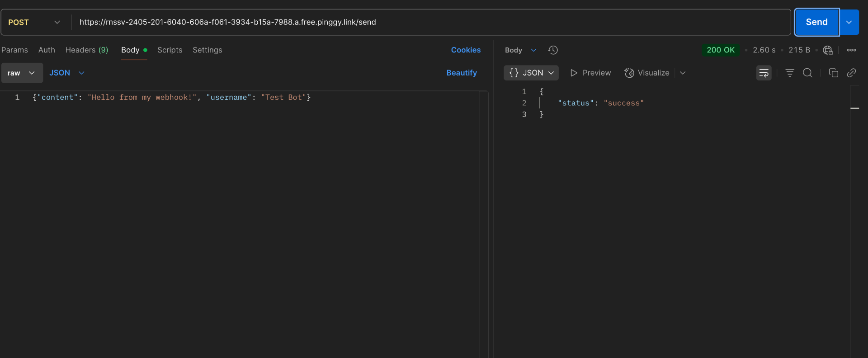Viewport: 868px width, 358px height.
Task: Open the response JSON format dropdown
Action: tap(531, 73)
